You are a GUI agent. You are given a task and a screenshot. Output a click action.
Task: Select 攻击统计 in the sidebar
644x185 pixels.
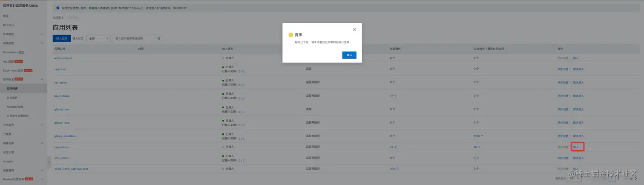[12, 98]
